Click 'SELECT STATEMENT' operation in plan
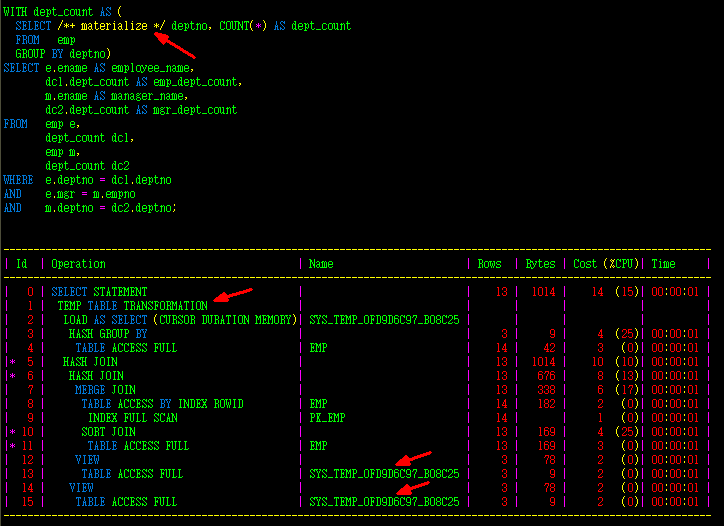Viewport: 724px width, 526px height. pyautogui.click(x=99, y=292)
